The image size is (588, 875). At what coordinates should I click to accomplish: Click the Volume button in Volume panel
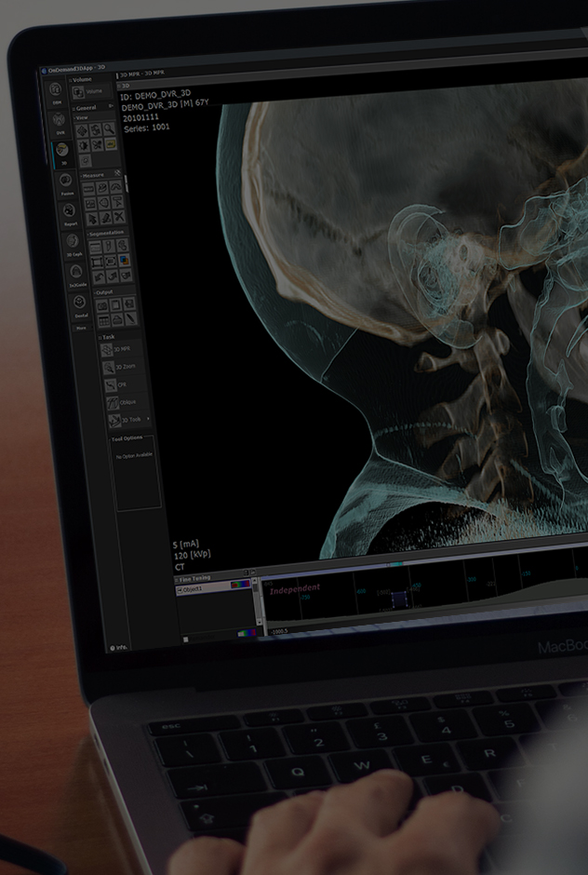pyautogui.click(x=92, y=91)
